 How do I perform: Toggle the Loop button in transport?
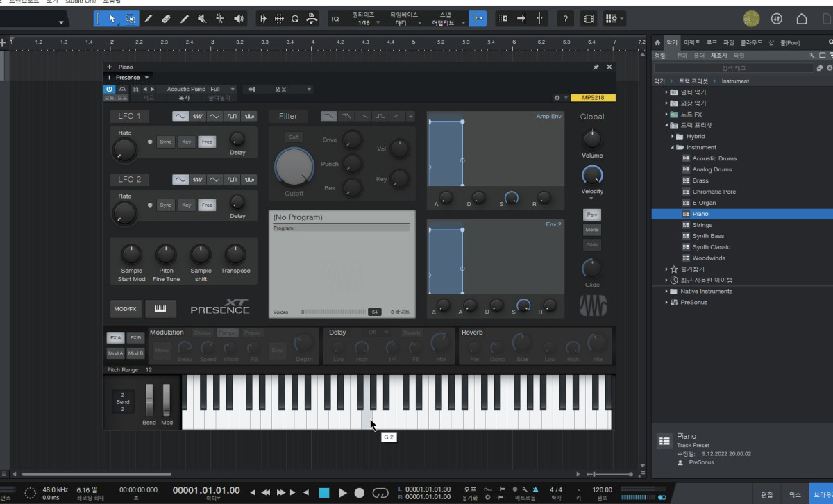pyautogui.click(x=380, y=492)
